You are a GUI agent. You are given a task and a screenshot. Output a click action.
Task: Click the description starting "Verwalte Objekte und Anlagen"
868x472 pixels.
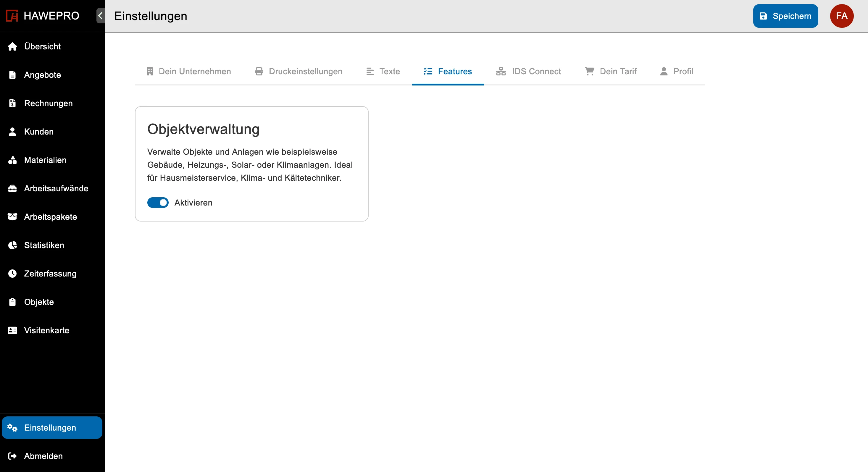pyautogui.click(x=250, y=165)
